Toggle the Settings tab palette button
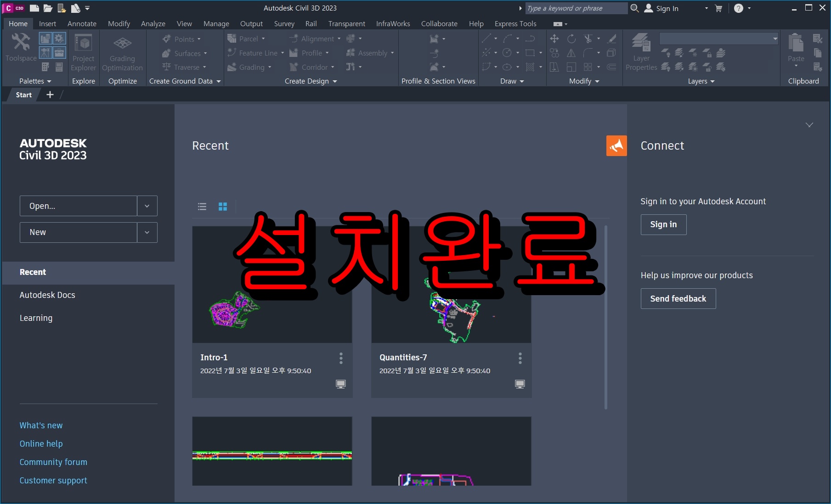 (60, 39)
